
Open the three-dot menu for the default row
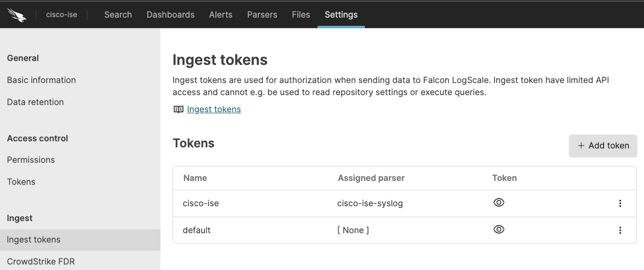tap(620, 230)
